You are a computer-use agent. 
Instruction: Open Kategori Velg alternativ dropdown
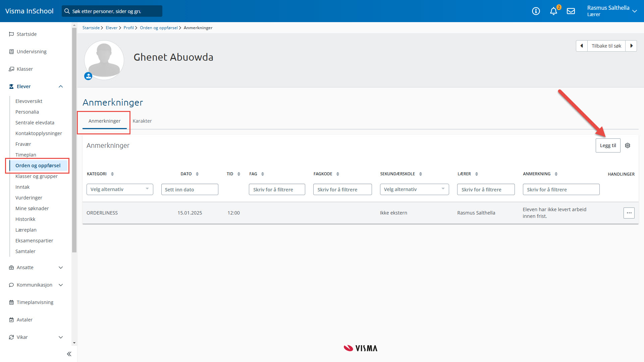120,189
